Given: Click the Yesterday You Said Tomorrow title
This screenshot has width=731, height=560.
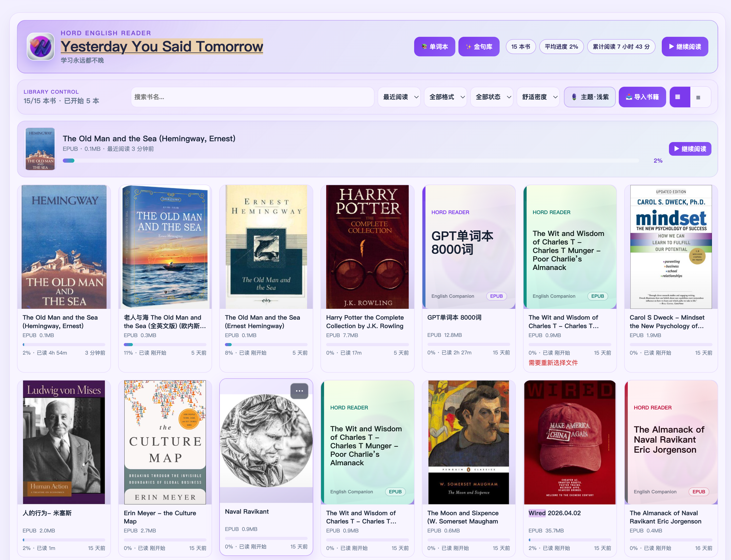Looking at the screenshot, I should (x=162, y=46).
